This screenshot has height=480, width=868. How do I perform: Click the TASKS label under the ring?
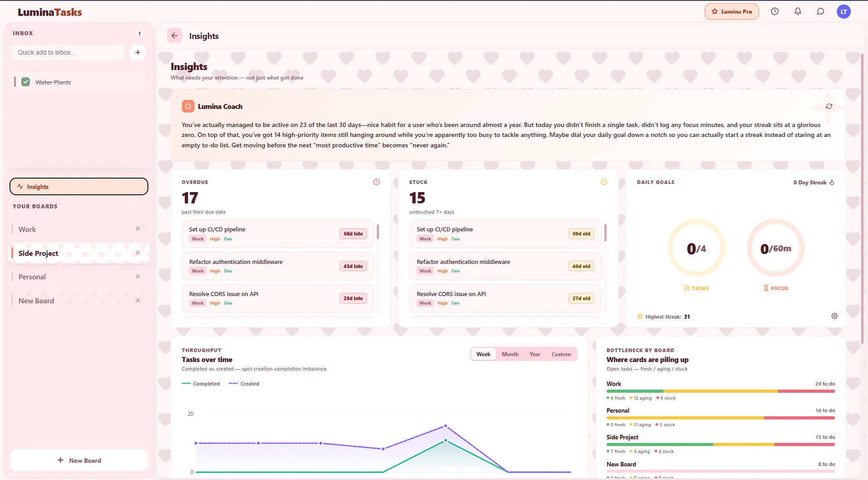coord(697,288)
